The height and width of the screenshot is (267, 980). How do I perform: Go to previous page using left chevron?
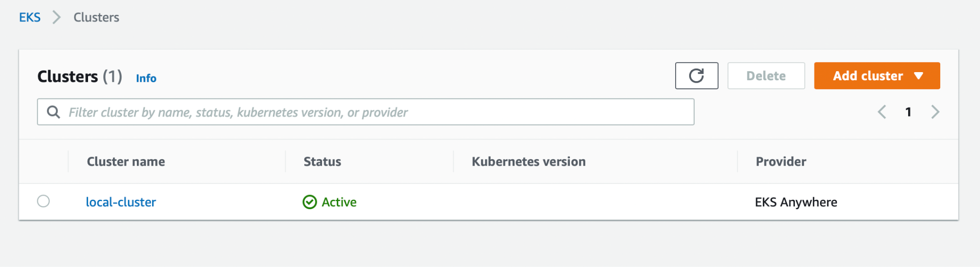(882, 112)
